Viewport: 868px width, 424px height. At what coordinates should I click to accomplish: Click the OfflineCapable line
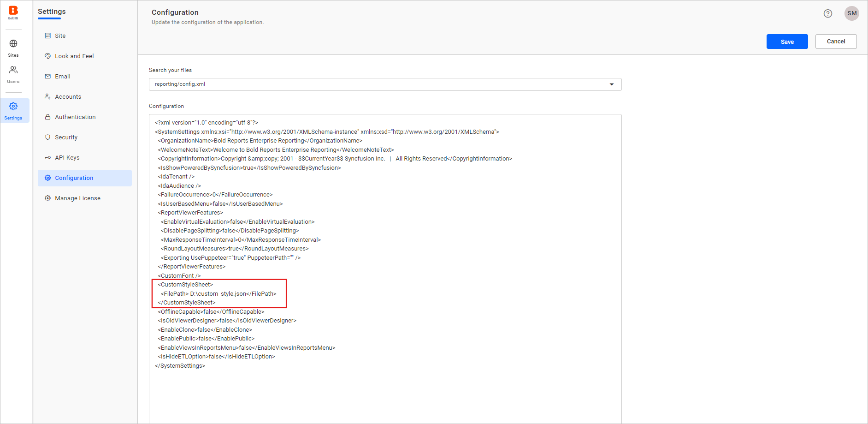[x=211, y=312]
